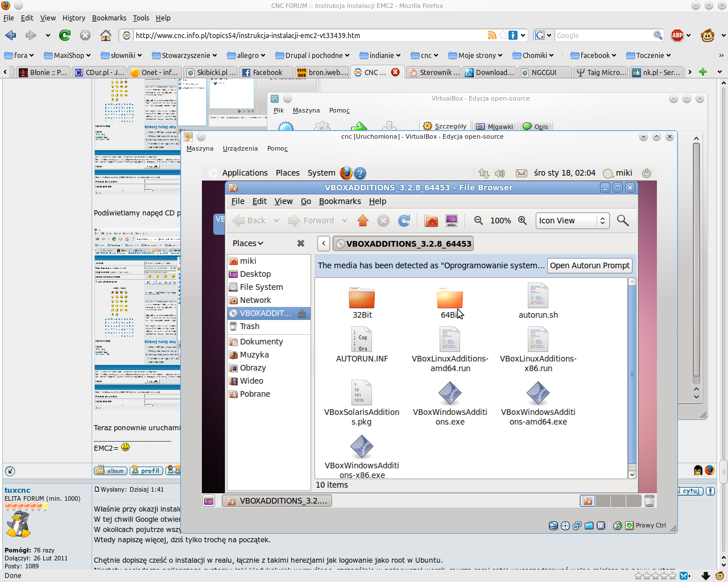Click Adblock Plus icon in Firefox toolbar
This screenshot has width=728, height=582.
(677, 35)
